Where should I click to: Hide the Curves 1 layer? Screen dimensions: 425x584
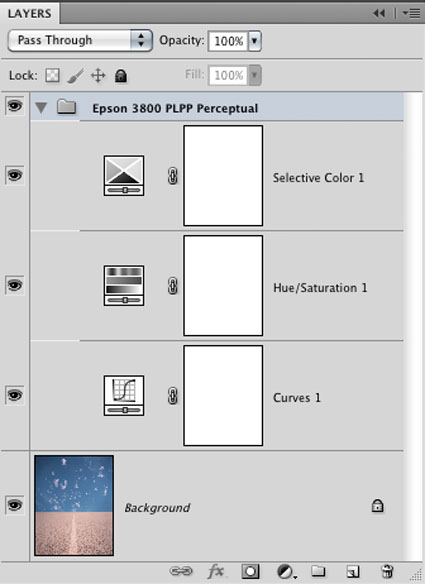tap(15, 395)
